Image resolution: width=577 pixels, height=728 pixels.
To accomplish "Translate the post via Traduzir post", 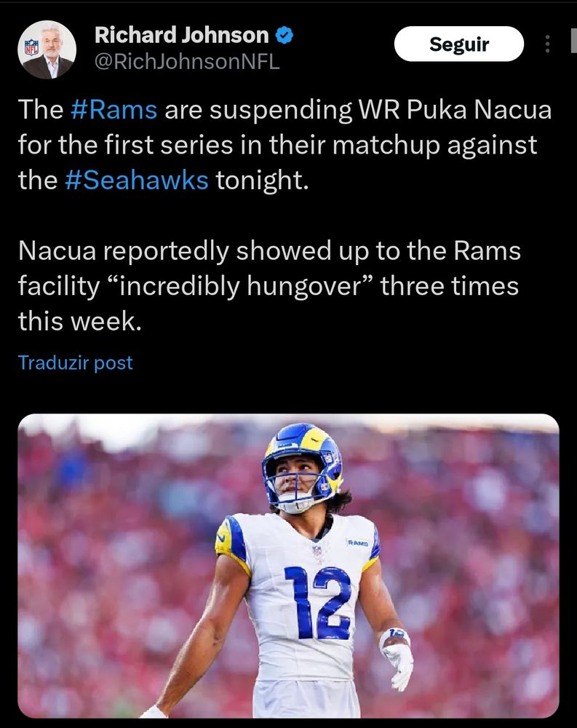I will click(x=75, y=363).
